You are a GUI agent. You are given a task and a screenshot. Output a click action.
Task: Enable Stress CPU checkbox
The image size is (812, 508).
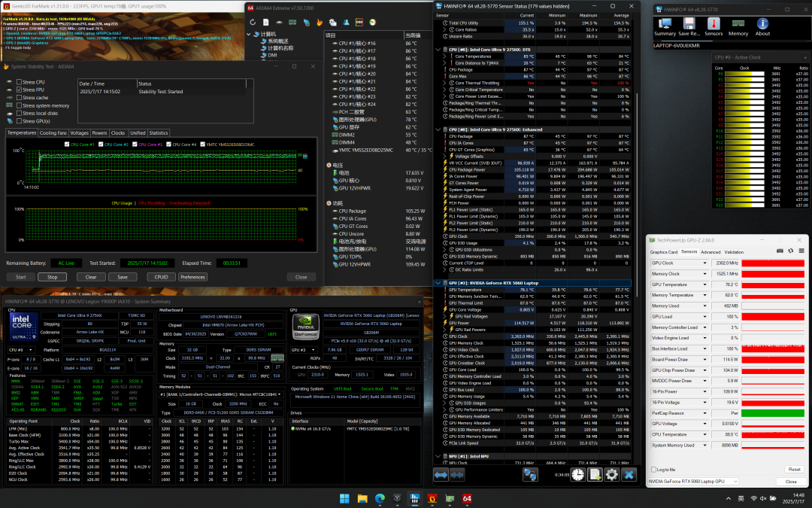pos(19,82)
